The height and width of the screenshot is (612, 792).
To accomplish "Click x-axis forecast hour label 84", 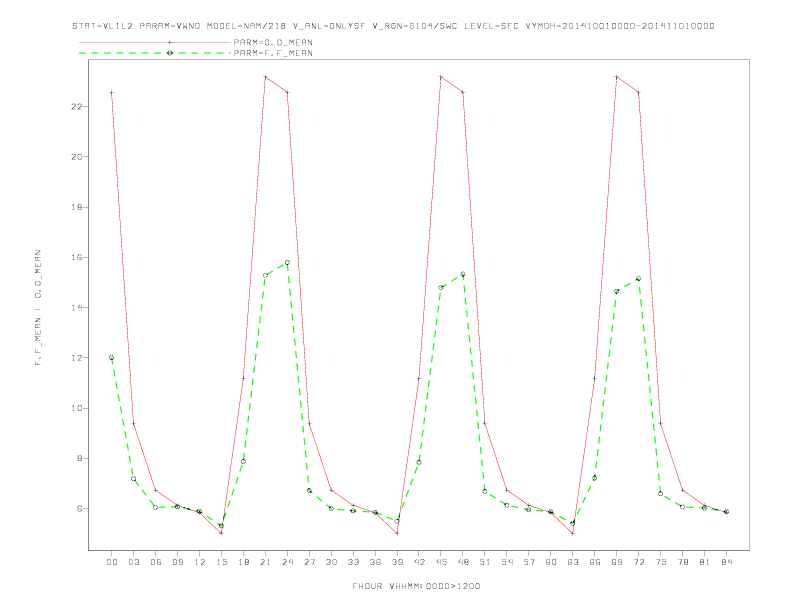I will click(x=726, y=562).
